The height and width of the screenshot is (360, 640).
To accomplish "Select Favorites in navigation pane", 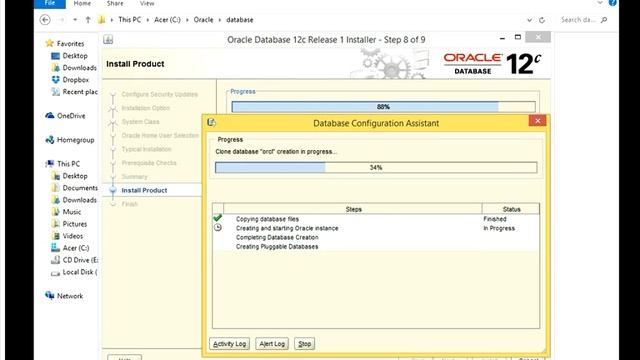I will click(x=70, y=43).
